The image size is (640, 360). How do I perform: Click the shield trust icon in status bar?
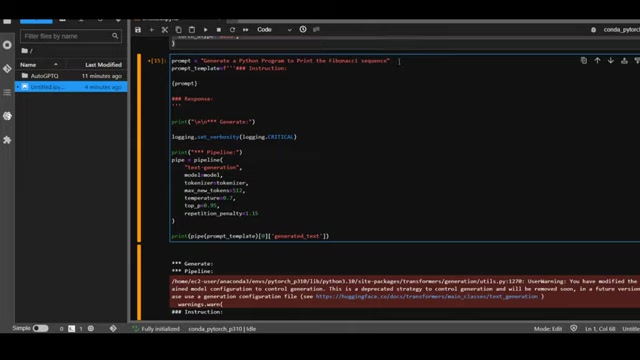tap(574, 329)
